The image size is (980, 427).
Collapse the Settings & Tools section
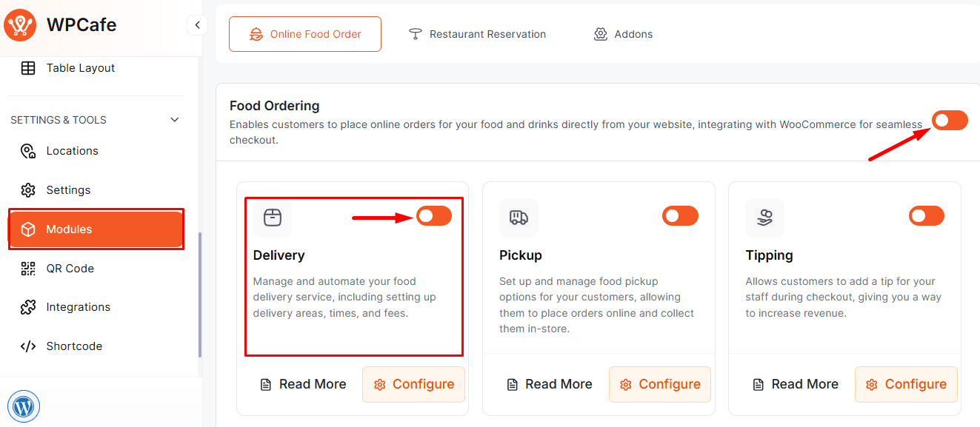[175, 120]
